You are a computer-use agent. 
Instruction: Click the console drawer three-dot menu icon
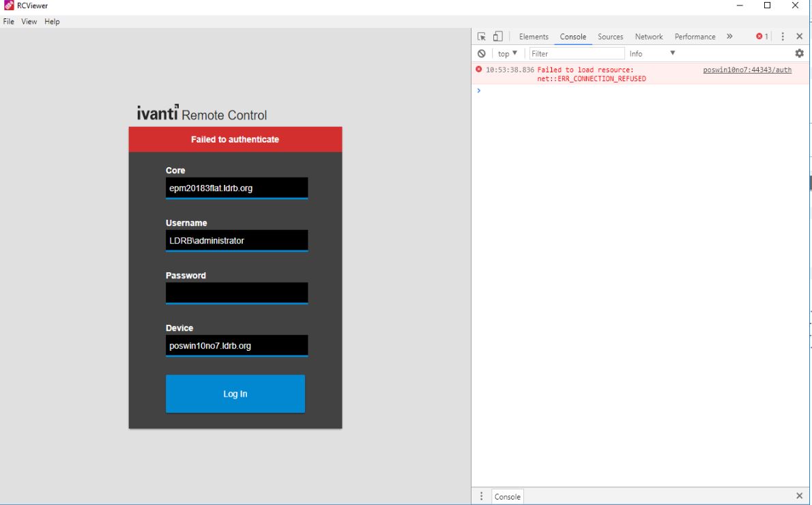482,496
